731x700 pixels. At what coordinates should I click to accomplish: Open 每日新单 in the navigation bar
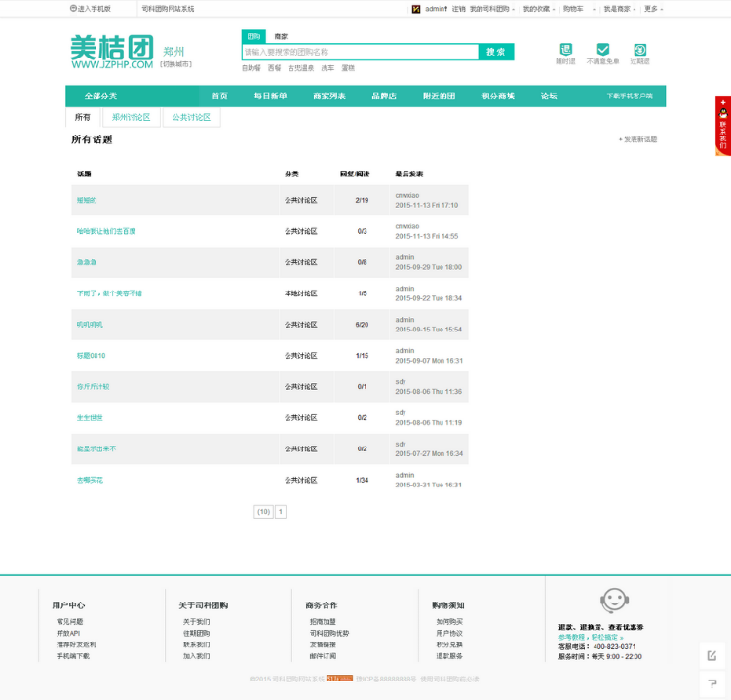[270, 97]
